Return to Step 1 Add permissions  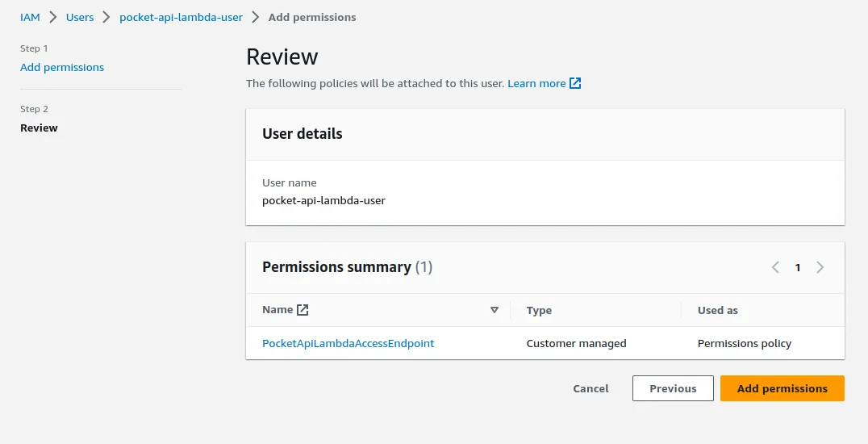(x=62, y=68)
